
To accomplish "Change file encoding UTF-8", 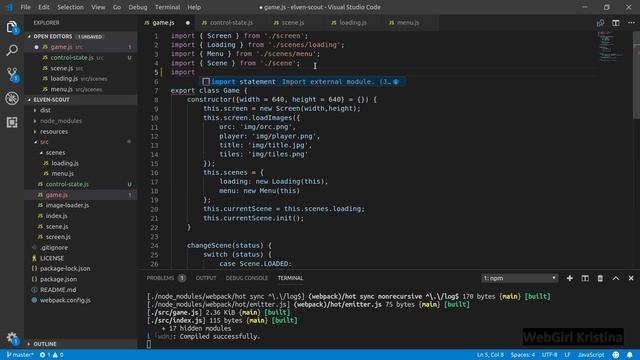I will click(549, 355).
